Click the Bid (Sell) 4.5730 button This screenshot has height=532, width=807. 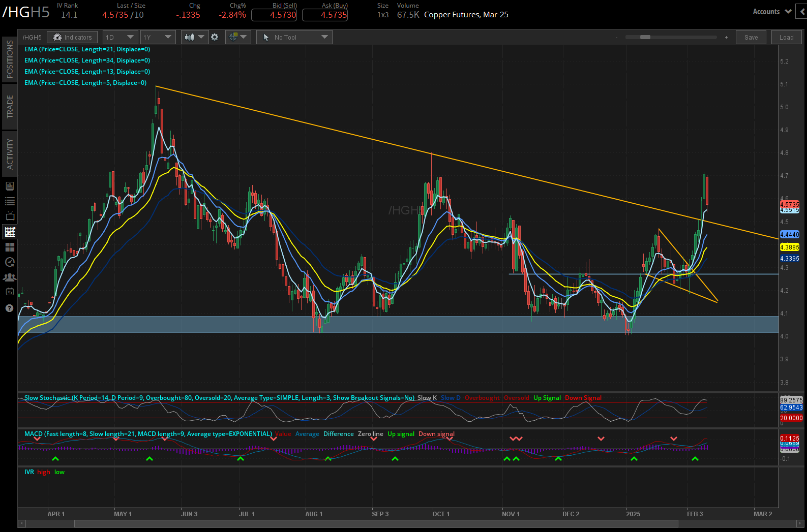[x=274, y=15]
